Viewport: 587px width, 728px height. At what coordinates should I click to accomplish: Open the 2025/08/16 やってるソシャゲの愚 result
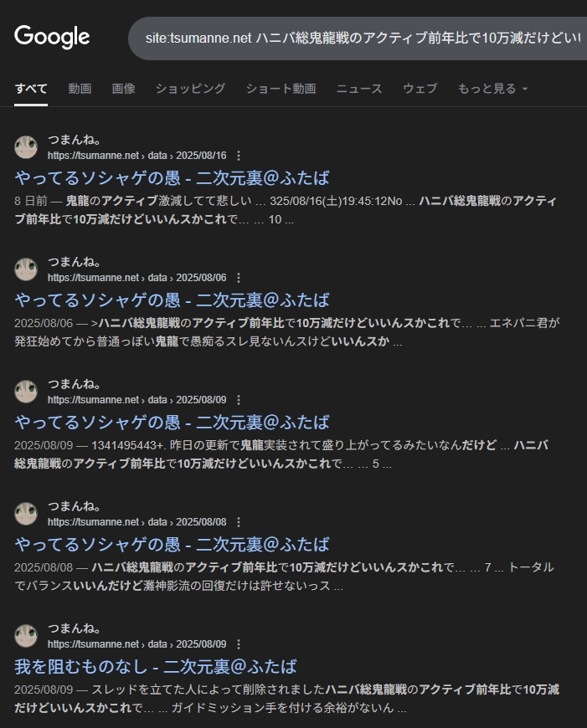point(172,178)
